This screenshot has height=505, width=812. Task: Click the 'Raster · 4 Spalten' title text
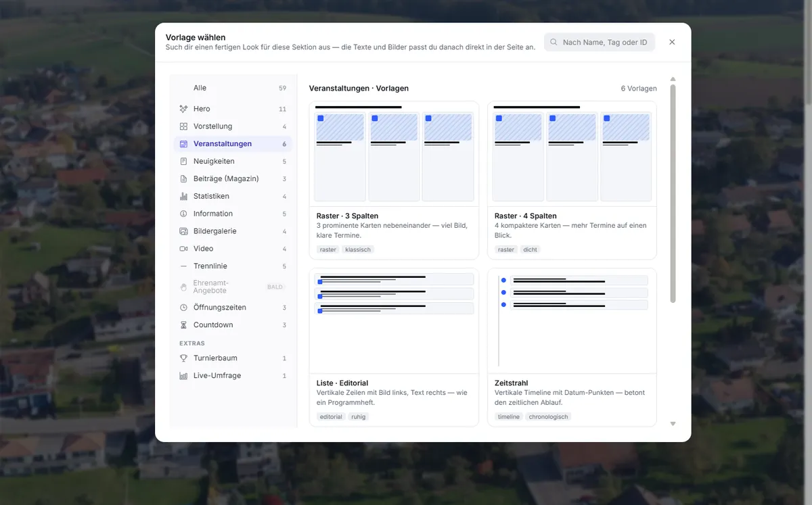[526, 216]
